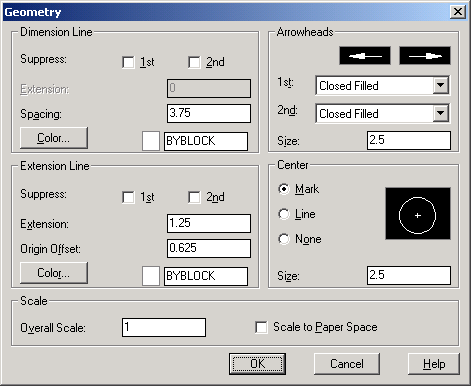This screenshot has width=471, height=386.
Task: Close the Geometry dialog window
Action: click(458, 12)
